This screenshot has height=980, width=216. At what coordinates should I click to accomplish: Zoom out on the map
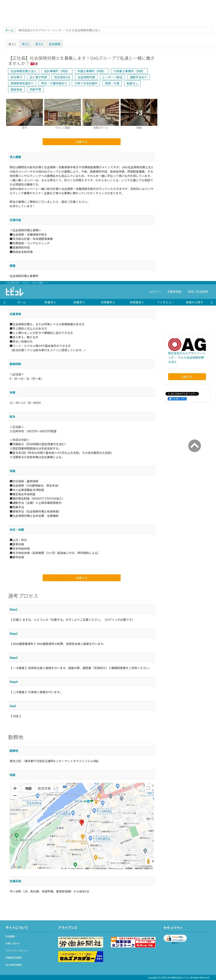pos(15,795)
